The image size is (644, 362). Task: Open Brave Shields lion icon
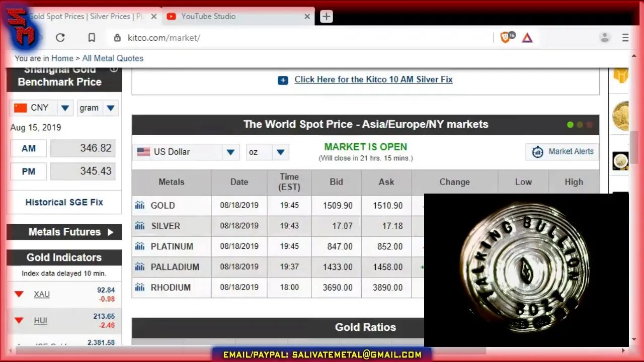[506, 37]
